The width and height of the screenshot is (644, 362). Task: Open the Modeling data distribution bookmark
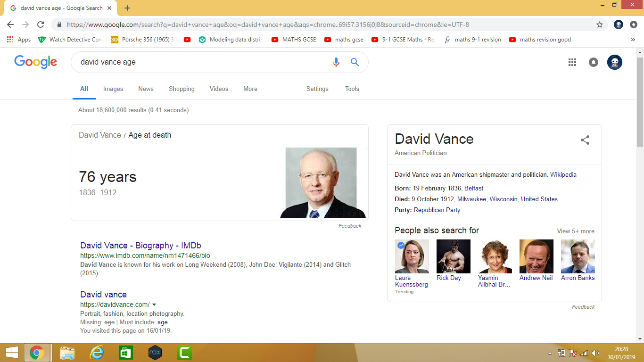[231, 40]
